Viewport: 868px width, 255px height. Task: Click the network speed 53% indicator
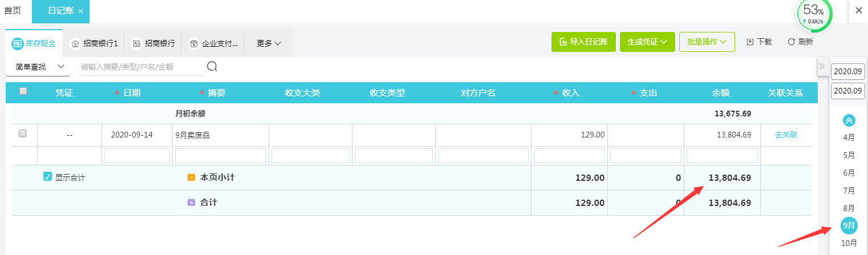coord(813,14)
